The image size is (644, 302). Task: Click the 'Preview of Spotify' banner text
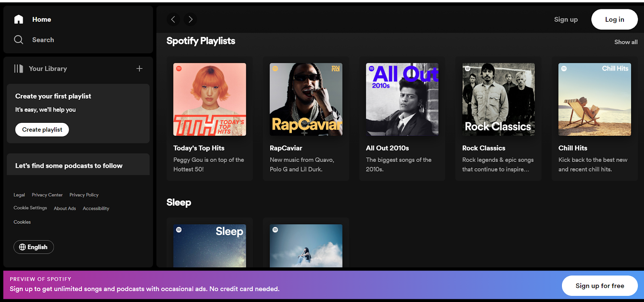tap(40, 279)
